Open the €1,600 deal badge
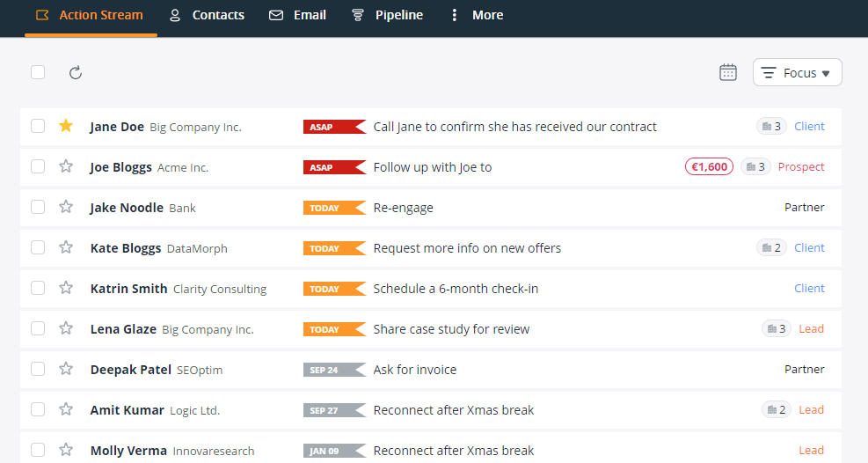Image resolution: width=868 pixels, height=463 pixels. pyautogui.click(x=709, y=166)
